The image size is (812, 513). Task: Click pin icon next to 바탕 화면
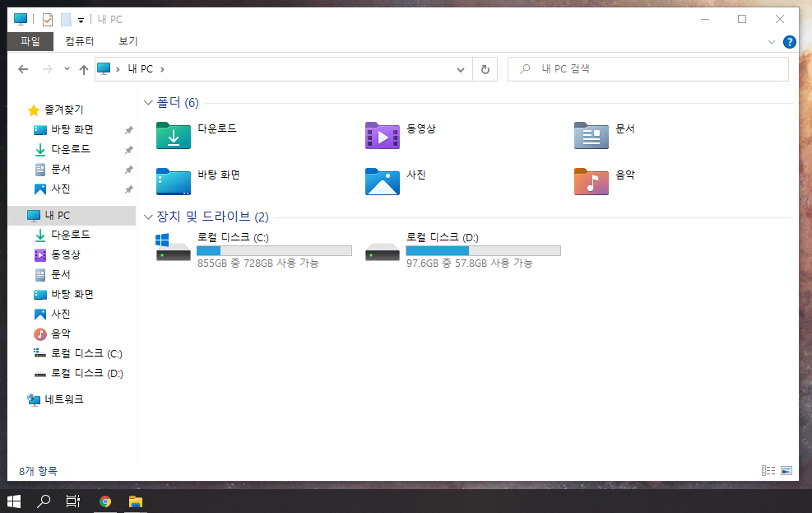[129, 130]
